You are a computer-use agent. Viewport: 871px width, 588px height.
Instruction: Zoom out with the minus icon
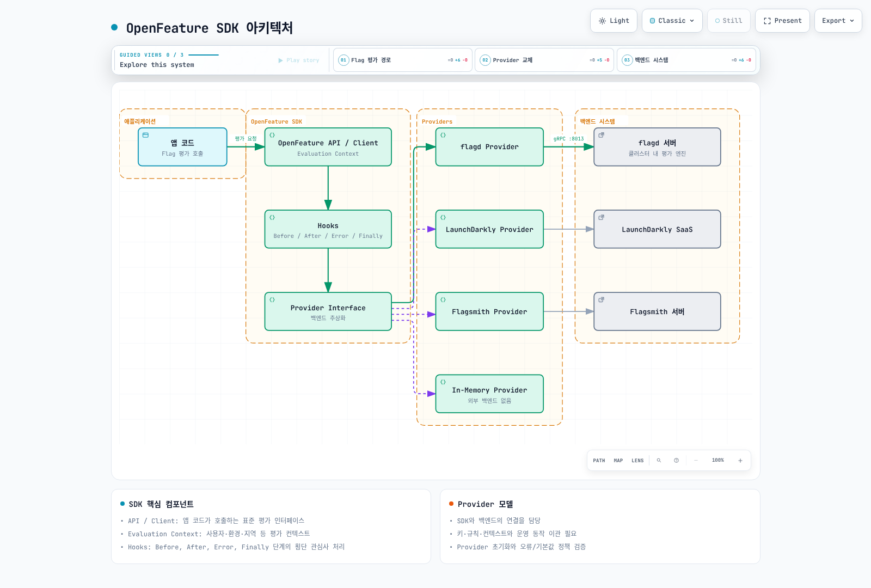coord(696,461)
